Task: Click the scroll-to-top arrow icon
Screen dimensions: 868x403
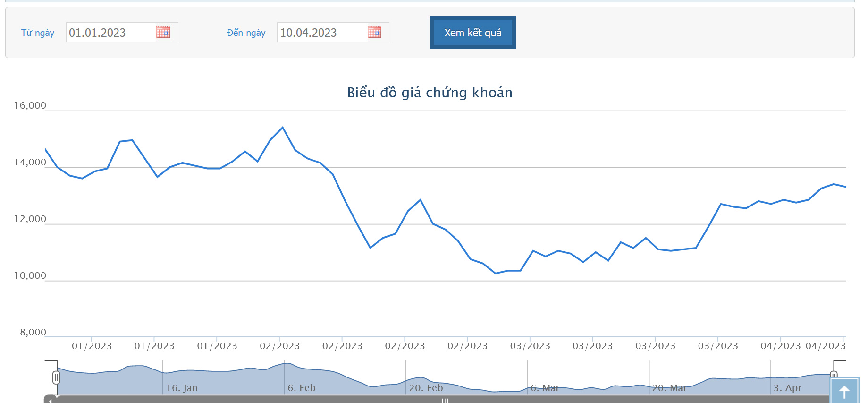Action: (x=844, y=391)
